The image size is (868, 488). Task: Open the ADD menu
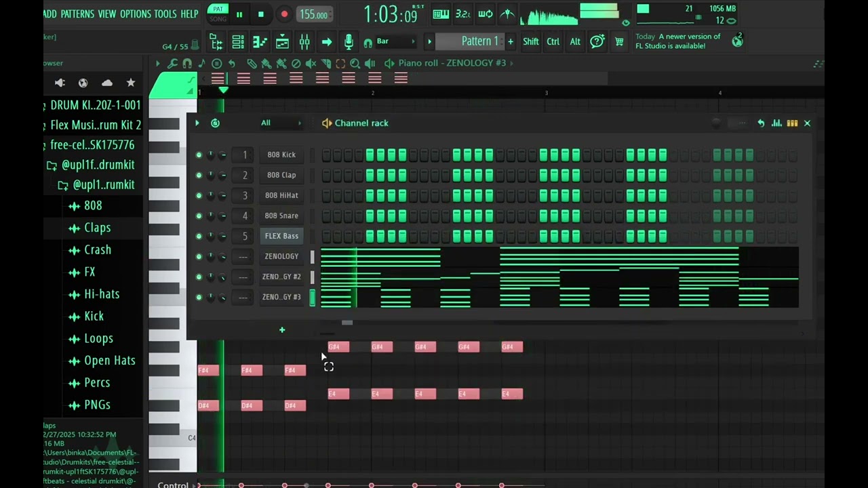tap(50, 14)
